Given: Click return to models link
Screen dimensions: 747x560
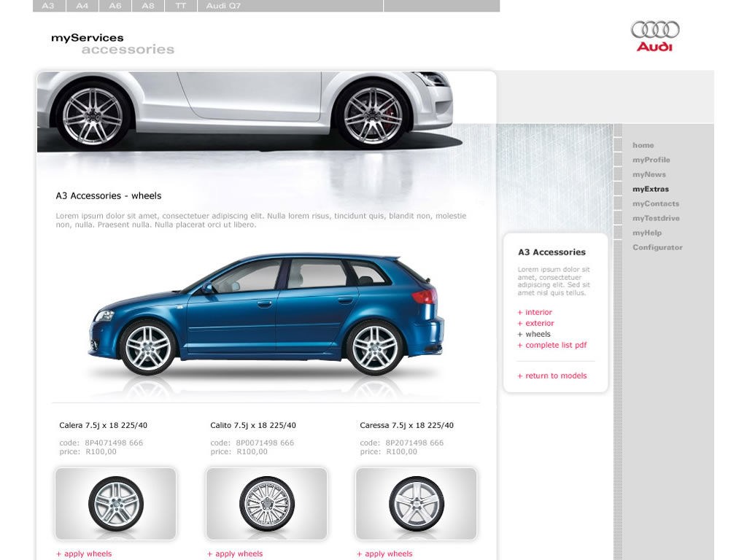Looking at the screenshot, I should (x=551, y=376).
